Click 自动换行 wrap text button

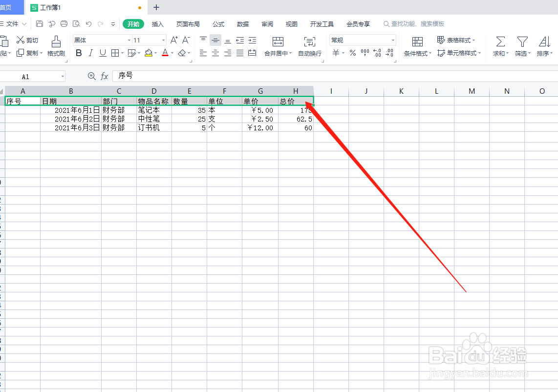pos(310,46)
